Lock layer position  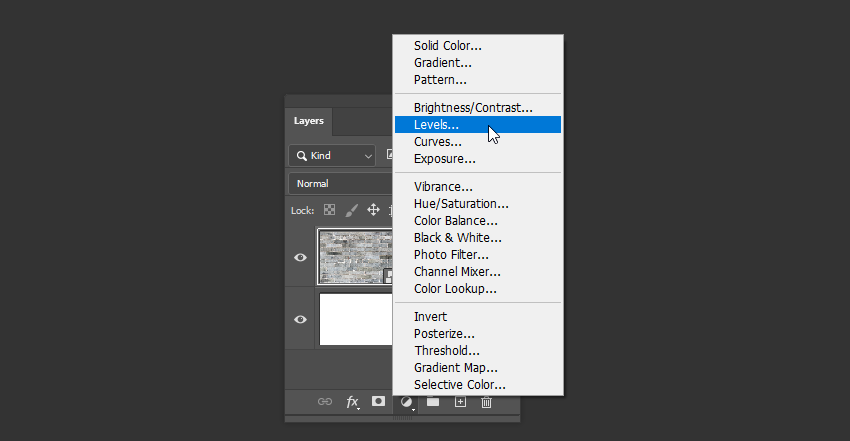(x=373, y=211)
